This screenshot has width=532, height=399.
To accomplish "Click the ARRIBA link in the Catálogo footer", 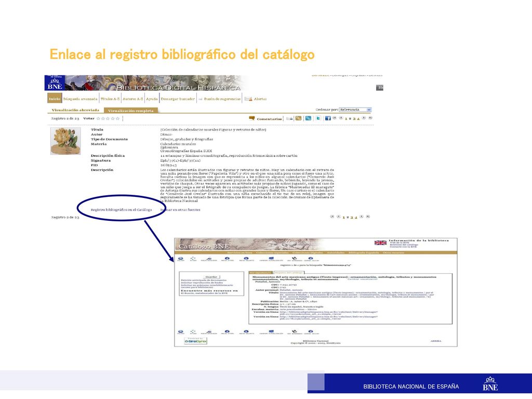I will [x=436, y=341].
